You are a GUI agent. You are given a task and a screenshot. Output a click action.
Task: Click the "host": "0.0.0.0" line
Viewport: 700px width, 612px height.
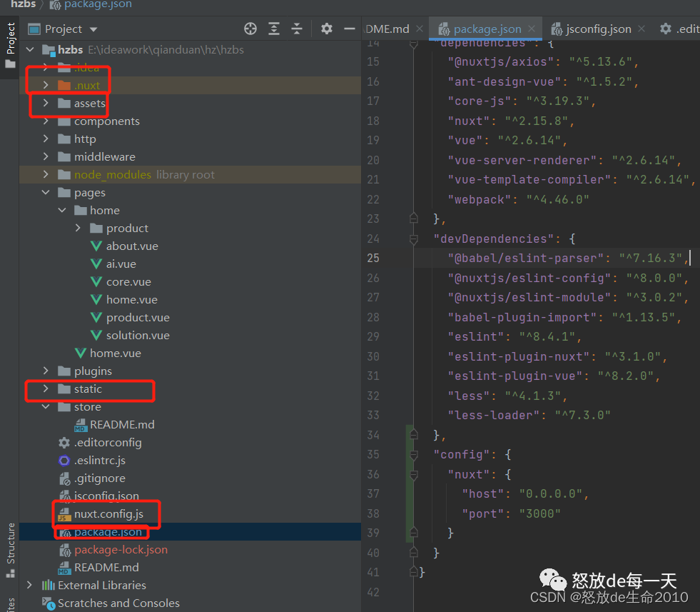pyautogui.click(x=525, y=494)
